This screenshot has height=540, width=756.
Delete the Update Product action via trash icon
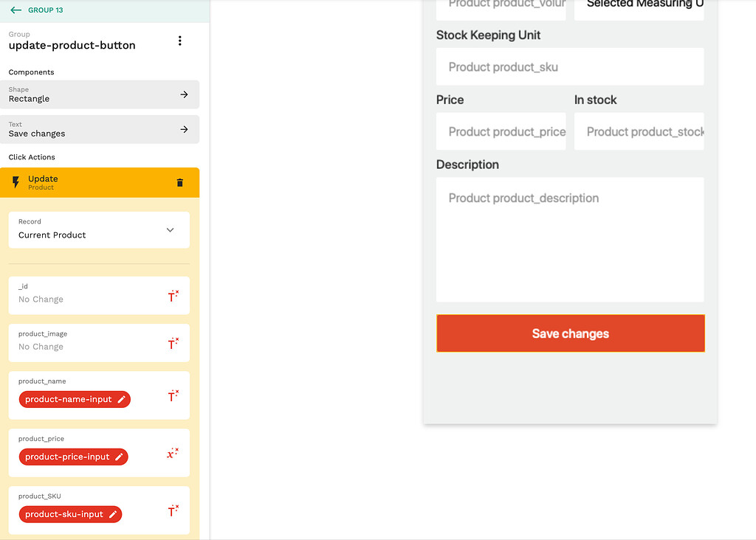click(179, 182)
